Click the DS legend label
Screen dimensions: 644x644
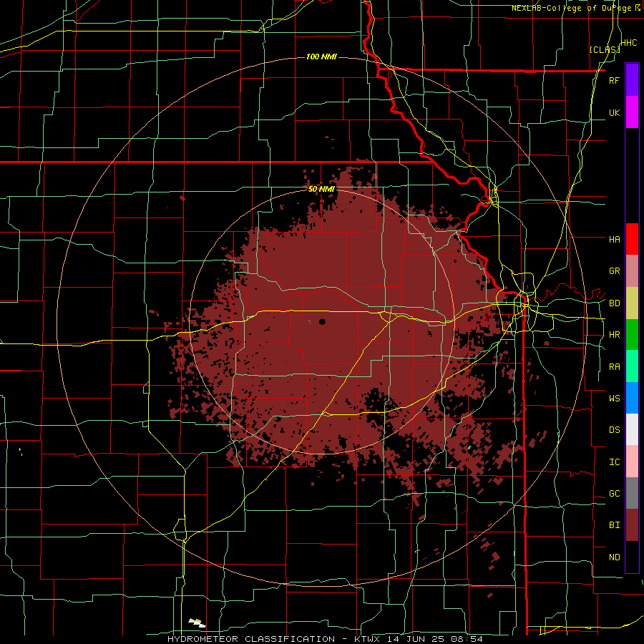click(614, 429)
